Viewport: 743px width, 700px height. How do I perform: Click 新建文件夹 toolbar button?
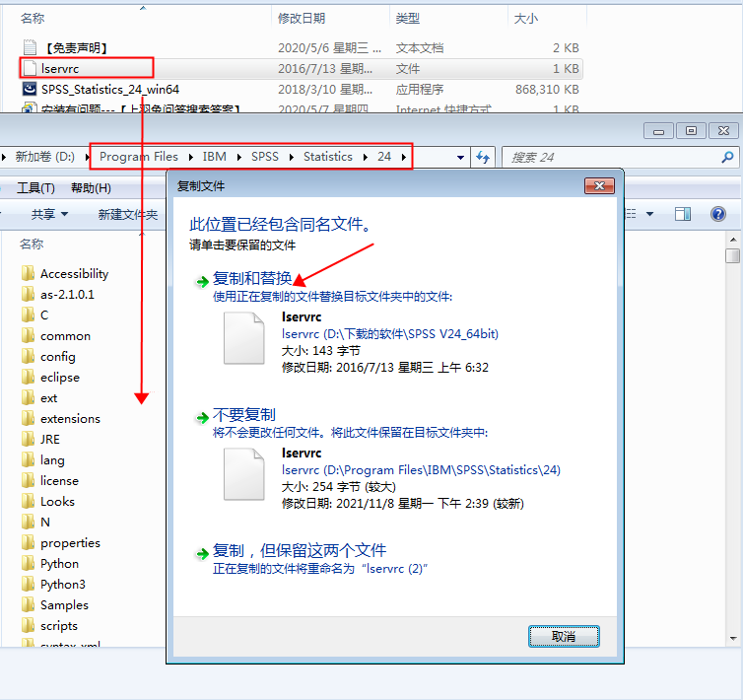coord(128,214)
